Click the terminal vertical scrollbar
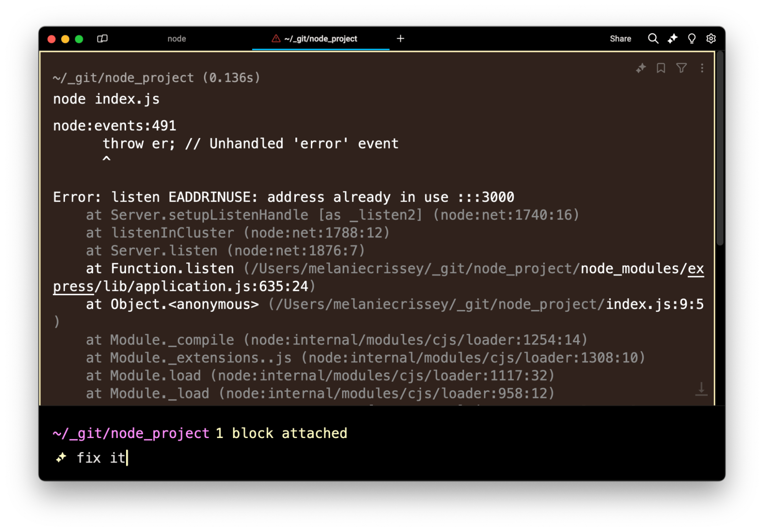 [x=720, y=149]
